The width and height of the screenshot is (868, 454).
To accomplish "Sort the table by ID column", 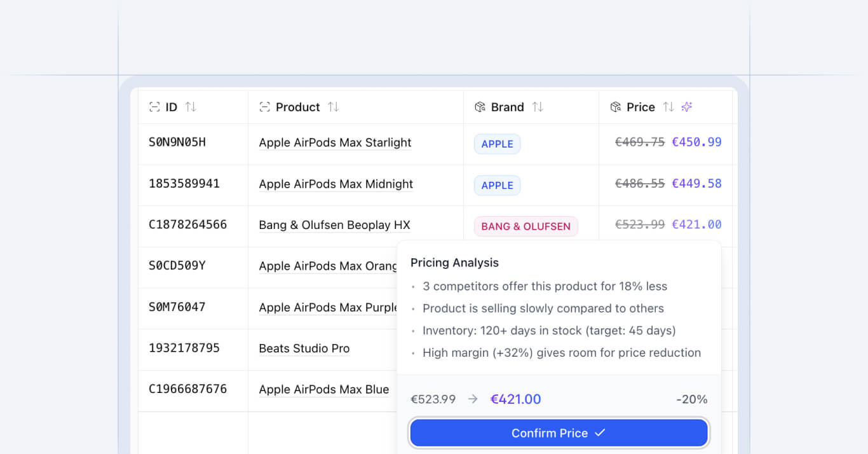I will pyautogui.click(x=191, y=107).
